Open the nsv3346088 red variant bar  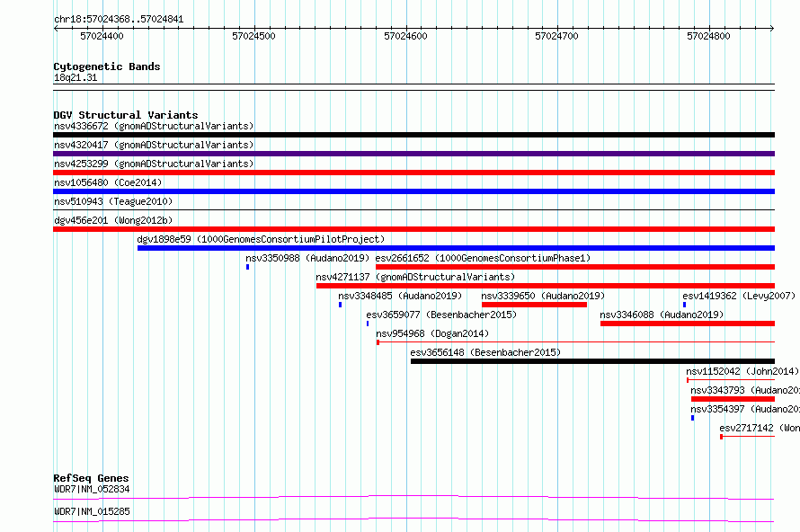[x=688, y=324]
